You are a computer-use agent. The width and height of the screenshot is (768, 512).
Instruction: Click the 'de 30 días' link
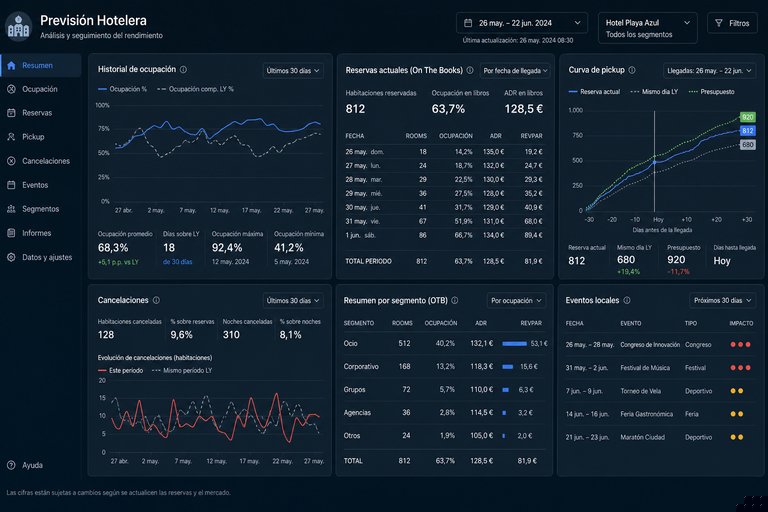pos(177,262)
